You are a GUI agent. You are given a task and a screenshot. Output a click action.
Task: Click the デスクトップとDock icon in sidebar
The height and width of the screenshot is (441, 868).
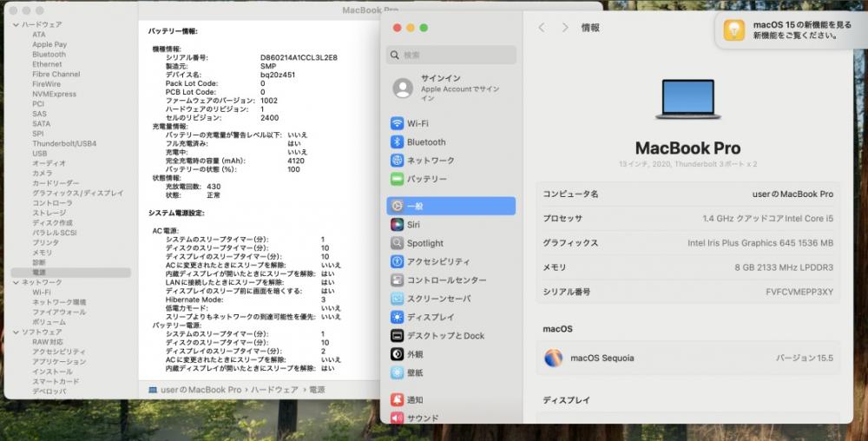[x=397, y=336]
